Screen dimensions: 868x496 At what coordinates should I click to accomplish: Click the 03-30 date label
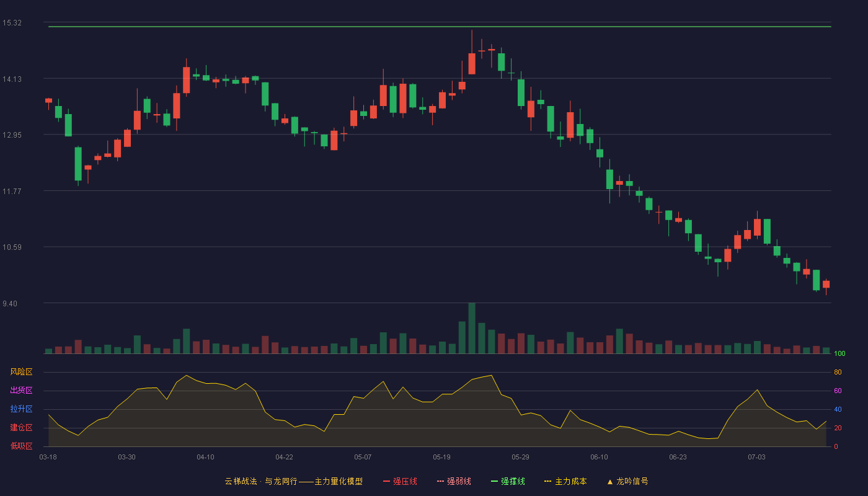click(126, 457)
